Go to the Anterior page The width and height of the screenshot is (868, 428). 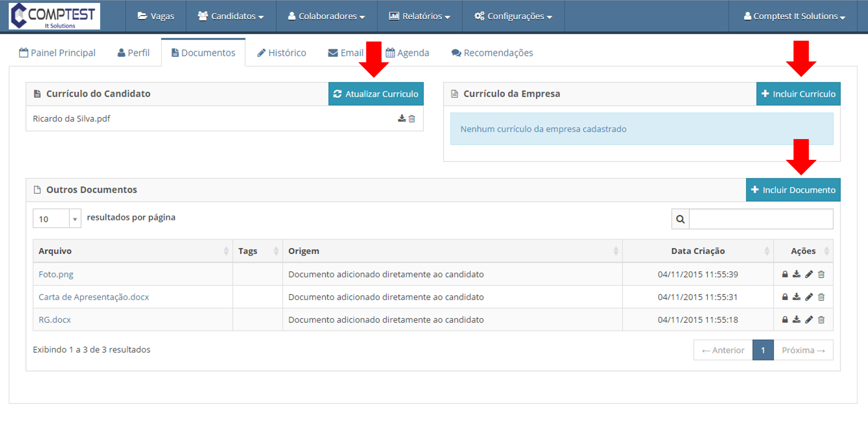tap(723, 350)
